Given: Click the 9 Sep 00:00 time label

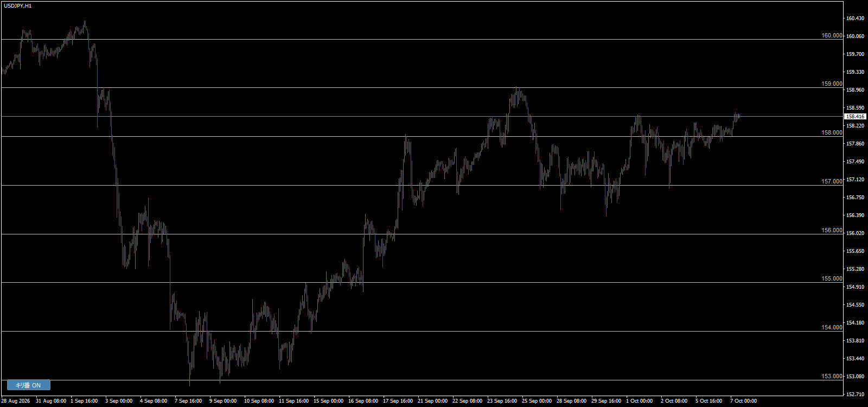Looking at the screenshot, I should [x=223, y=401].
